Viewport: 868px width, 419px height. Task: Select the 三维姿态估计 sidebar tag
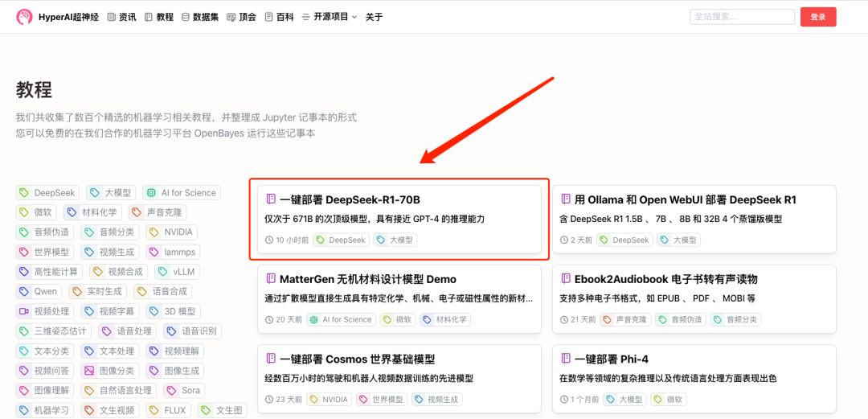[54, 331]
